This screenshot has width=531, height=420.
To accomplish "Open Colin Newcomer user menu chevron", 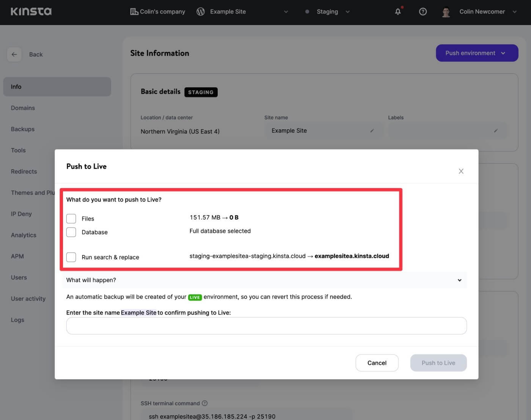I will coord(515,12).
